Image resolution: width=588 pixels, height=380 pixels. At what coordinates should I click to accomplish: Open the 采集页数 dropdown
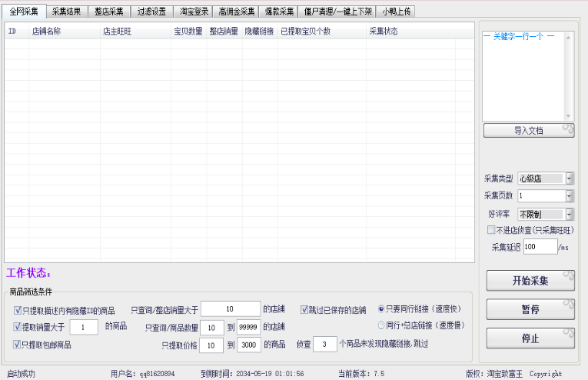point(570,196)
